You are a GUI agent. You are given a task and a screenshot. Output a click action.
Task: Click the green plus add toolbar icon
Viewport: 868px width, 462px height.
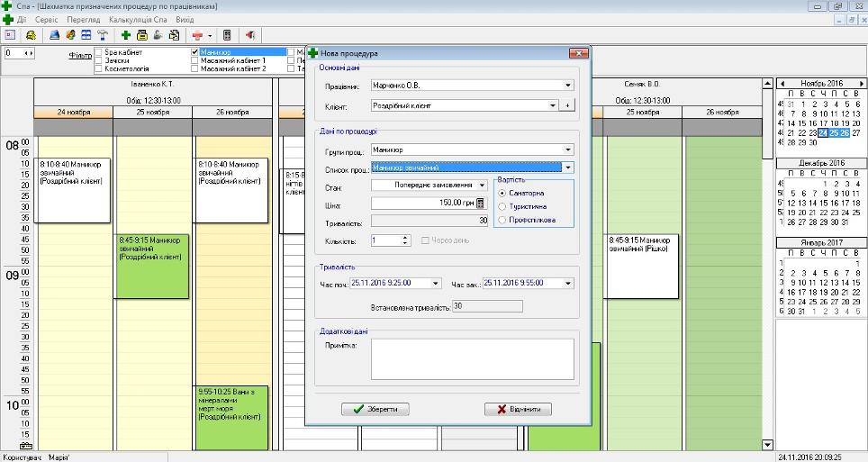tap(126, 35)
